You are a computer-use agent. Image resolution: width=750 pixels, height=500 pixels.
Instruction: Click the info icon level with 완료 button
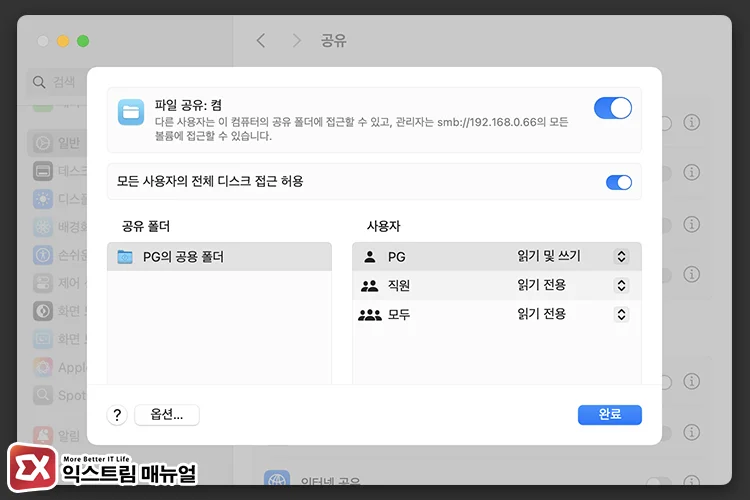[x=692, y=432]
